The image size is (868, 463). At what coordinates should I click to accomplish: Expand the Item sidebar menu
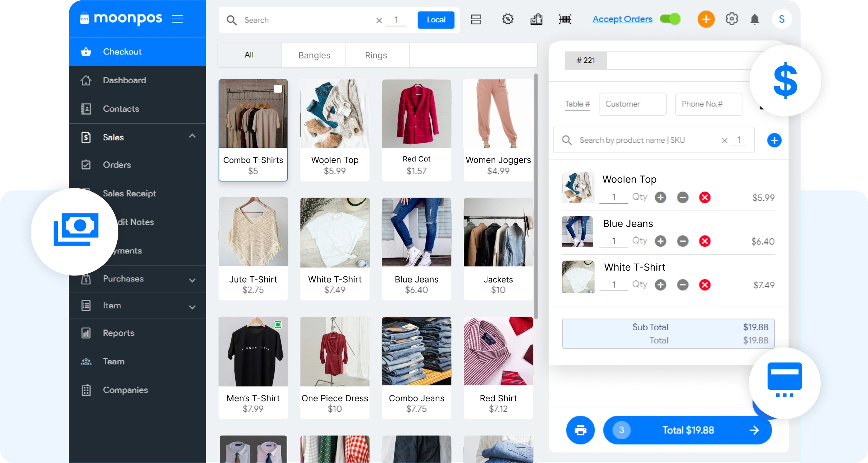pos(192,307)
